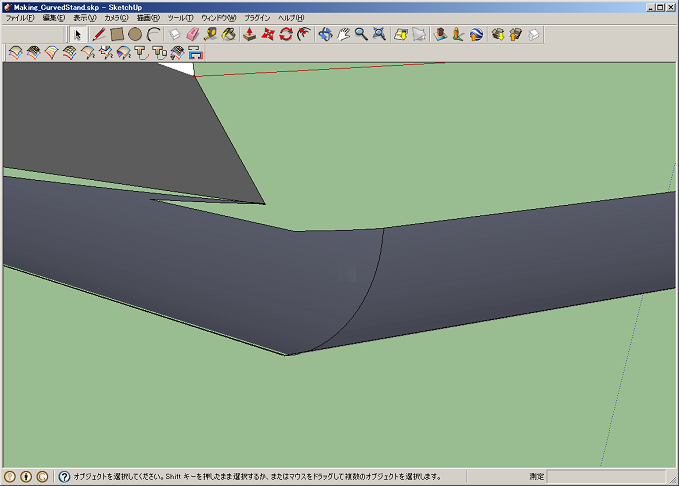679x486 pixels.
Task: Activate the Move tool with red arrows
Action: point(268,34)
